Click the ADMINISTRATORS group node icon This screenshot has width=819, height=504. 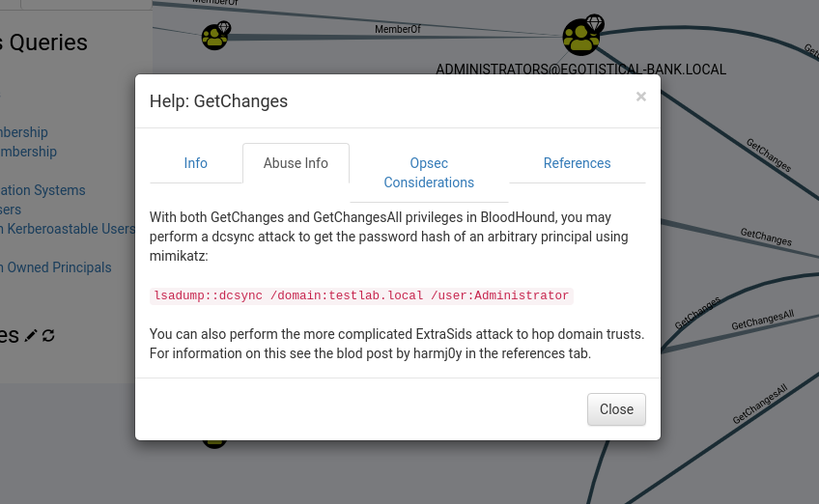click(x=579, y=38)
